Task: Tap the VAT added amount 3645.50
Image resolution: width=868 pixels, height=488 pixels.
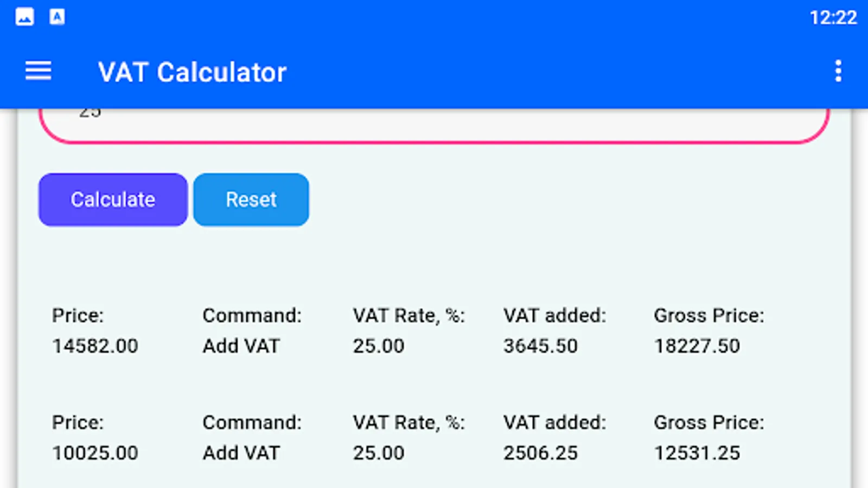Action: 540,346
